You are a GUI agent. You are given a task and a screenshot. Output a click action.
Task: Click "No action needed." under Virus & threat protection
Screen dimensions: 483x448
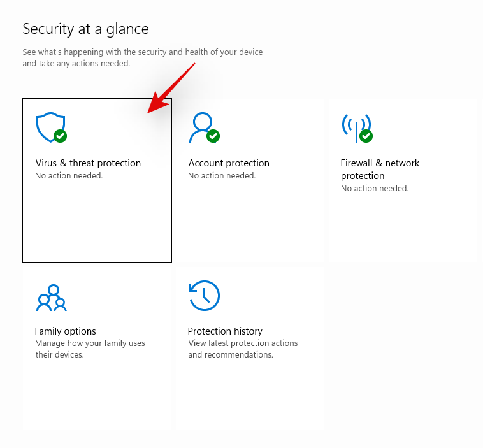coord(69,176)
